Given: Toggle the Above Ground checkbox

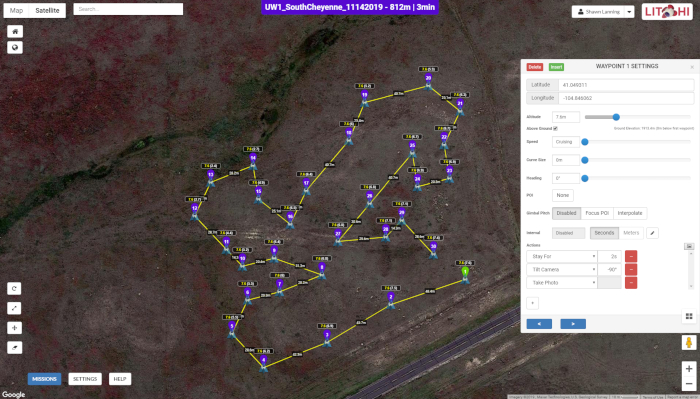Looking at the screenshot, I should click(x=555, y=129).
